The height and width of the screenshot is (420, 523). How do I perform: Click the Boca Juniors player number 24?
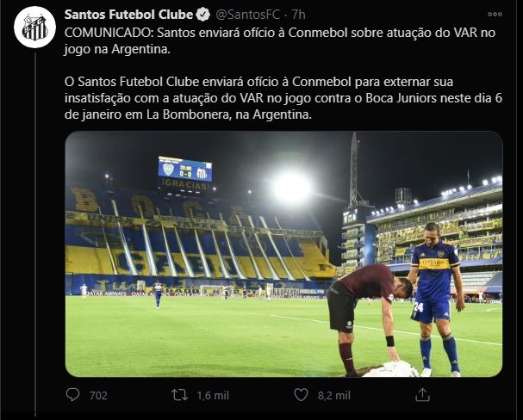[436, 293]
